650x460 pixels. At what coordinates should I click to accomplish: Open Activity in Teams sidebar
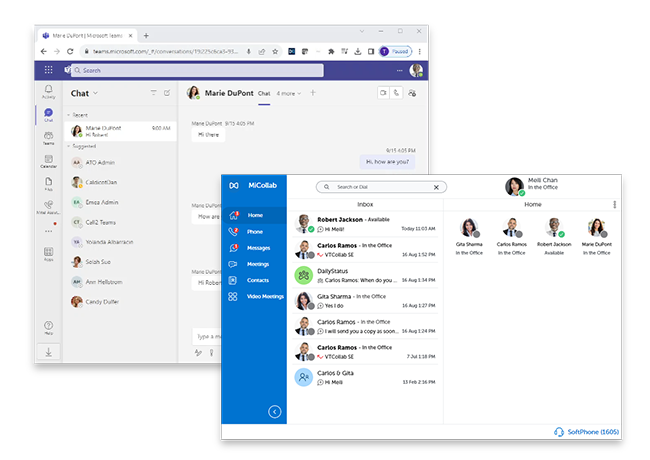click(49, 92)
